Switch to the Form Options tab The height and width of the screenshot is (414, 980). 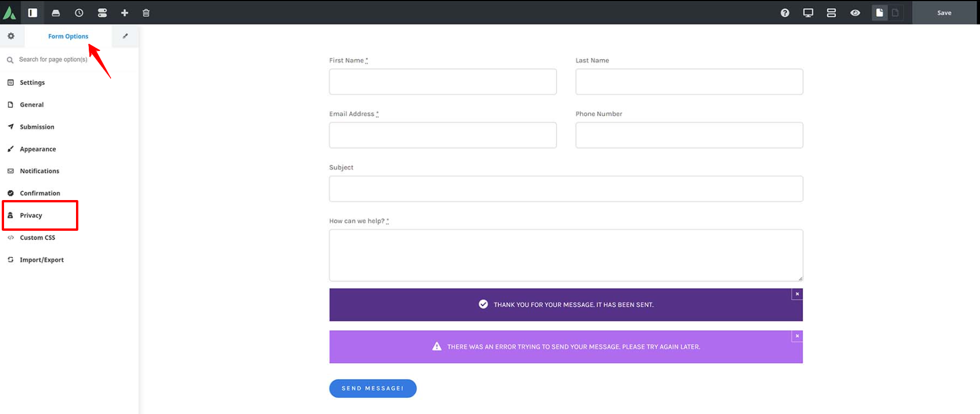[68, 36]
